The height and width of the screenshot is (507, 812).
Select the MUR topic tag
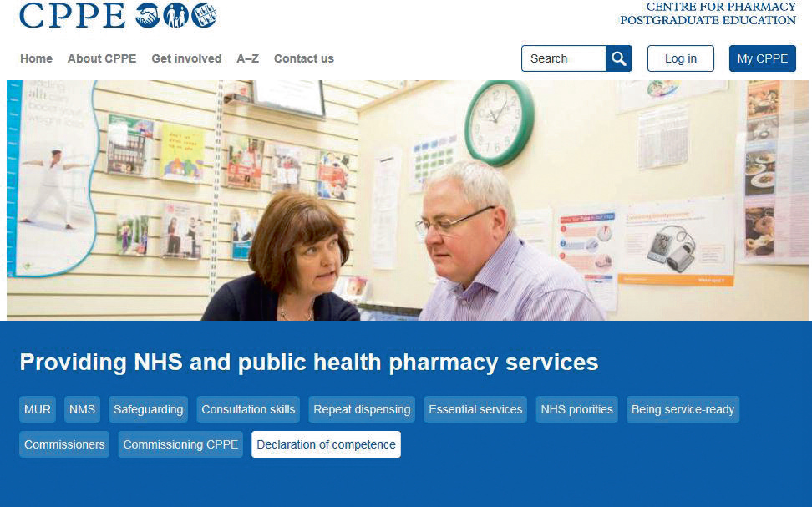(x=38, y=409)
